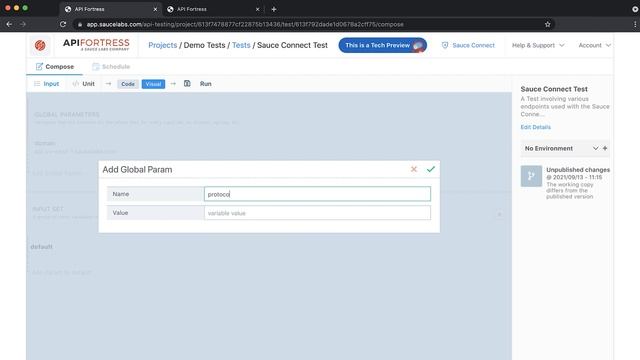Open the browser three-dot menu
Viewport: 640px width, 360px height.
(635, 24)
